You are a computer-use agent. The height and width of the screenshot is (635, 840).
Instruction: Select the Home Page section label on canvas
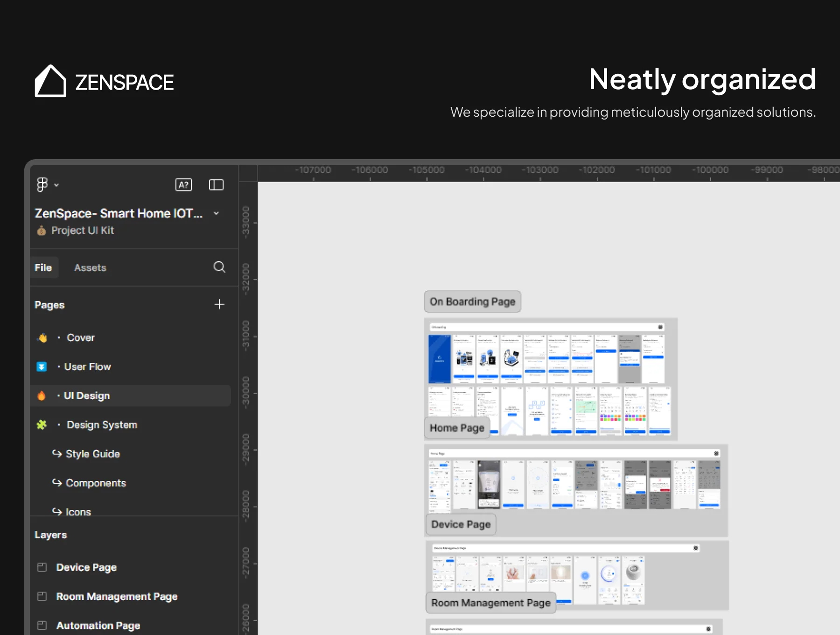457,428
